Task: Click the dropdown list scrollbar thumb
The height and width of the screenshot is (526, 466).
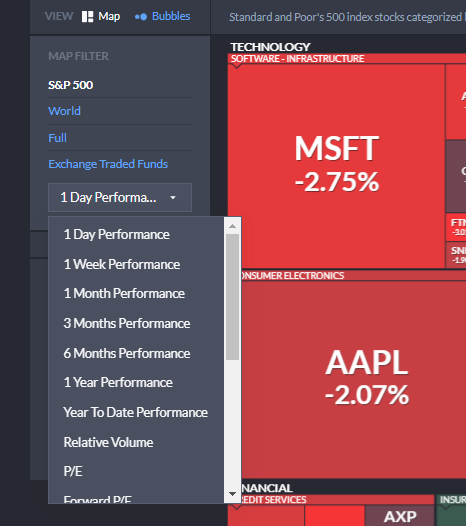Action: (232, 297)
